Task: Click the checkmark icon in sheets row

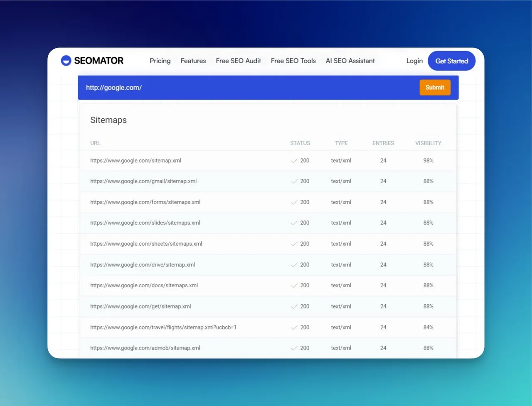Action: click(x=294, y=244)
